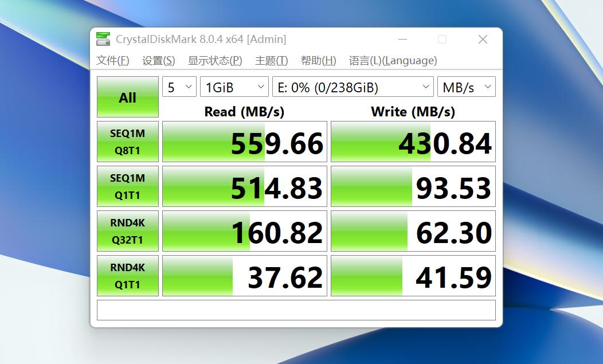The width and height of the screenshot is (603, 364).
Task: Run all benchmarks with the All button
Action: [x=128, y=97]
